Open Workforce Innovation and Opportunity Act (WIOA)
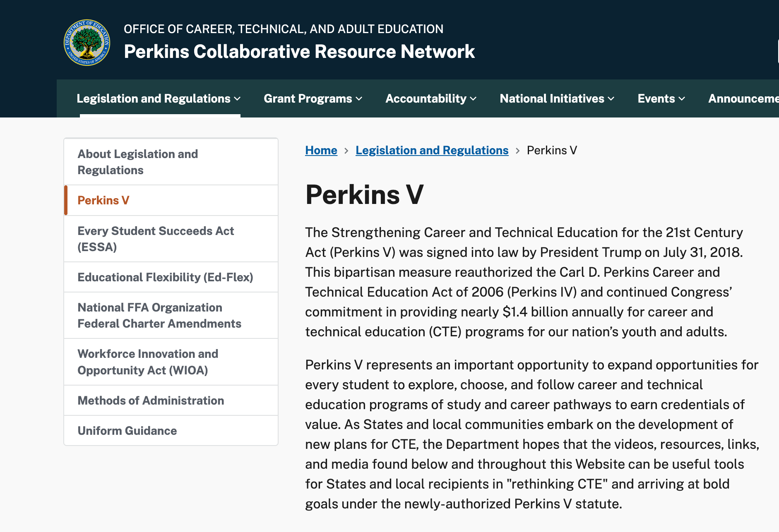779x532 pixels. 171,362
